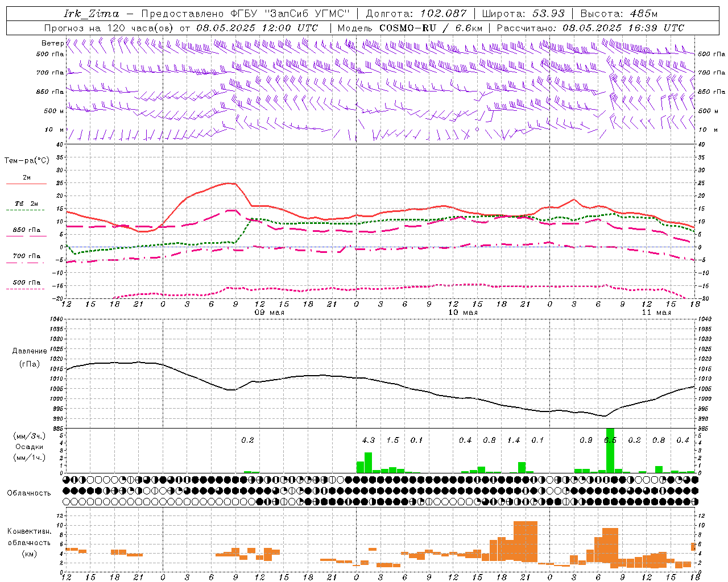Click the "Td 2м" dew point legend entry
Viewport: 728px width, 582px height.
click(x=27, y=203)
